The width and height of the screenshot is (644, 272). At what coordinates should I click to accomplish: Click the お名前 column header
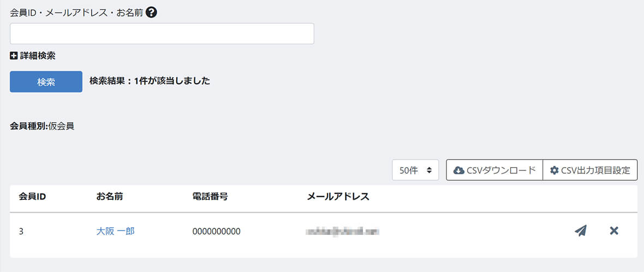(x=110, y=197)
